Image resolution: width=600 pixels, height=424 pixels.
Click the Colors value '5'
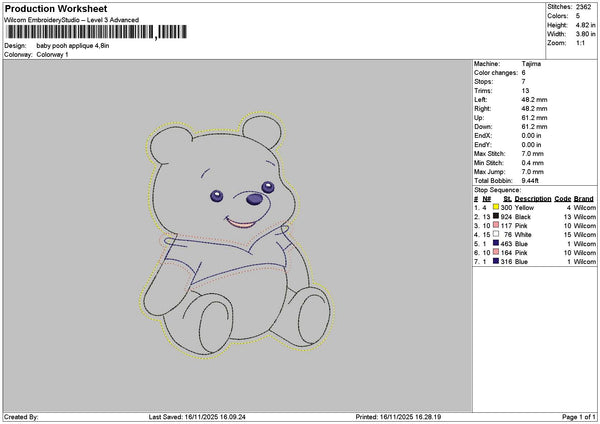coord(578,16)
